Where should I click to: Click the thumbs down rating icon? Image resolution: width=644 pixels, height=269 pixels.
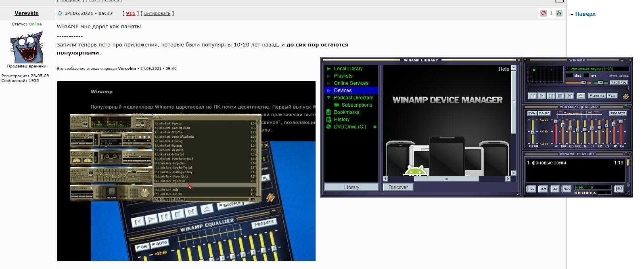(544, 13)
